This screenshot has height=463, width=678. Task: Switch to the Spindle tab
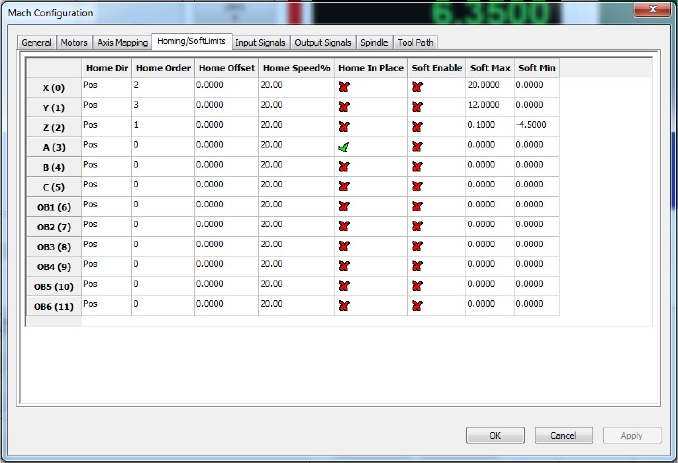coord(374,42)
